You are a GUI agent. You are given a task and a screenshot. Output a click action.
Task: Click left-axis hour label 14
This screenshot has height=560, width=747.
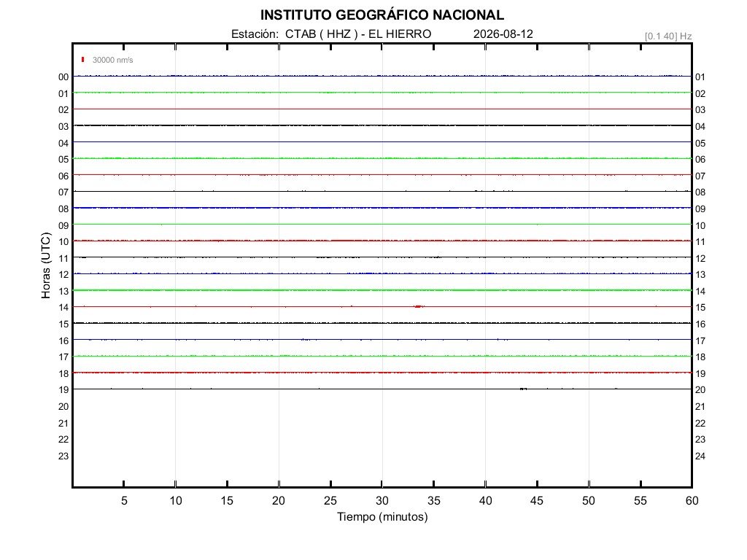point(63,308)
